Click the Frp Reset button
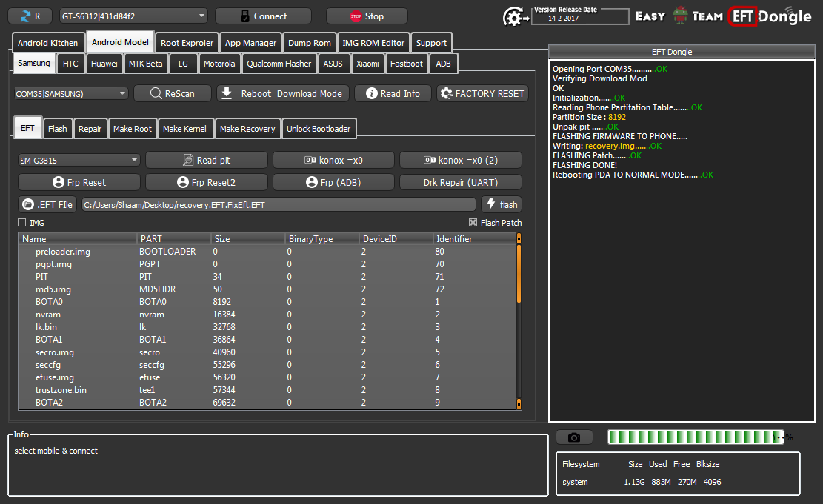 click(79, 182)
